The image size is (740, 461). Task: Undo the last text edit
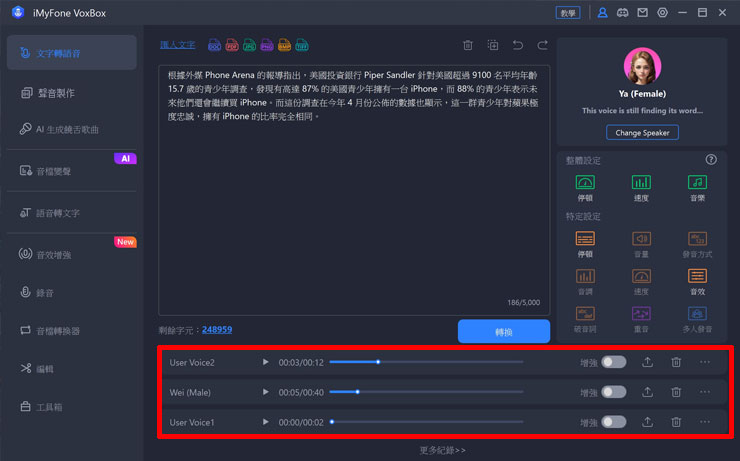click(518, 45)
